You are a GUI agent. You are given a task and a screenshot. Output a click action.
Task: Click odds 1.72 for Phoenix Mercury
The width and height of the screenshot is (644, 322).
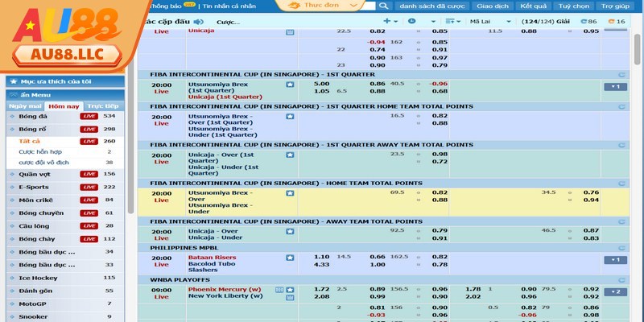coord(321,289)
